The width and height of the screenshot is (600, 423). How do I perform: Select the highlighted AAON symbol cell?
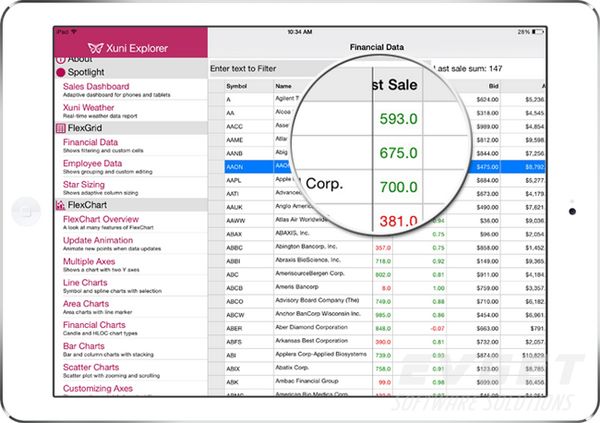[x=249, y=167]
